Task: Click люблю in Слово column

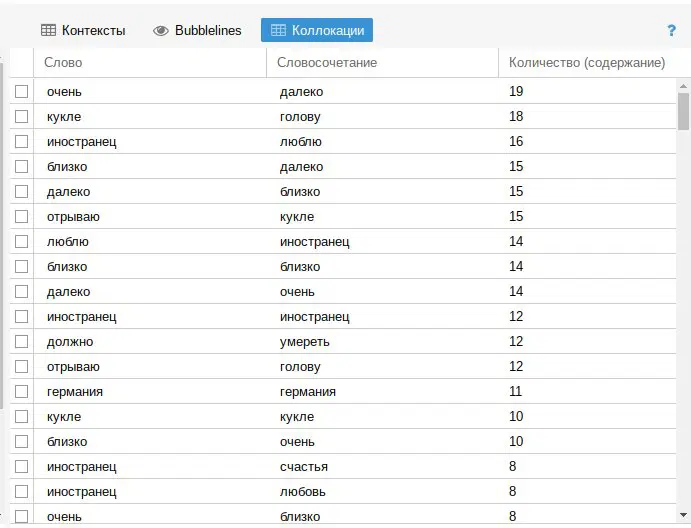Action: coord(68,242)
